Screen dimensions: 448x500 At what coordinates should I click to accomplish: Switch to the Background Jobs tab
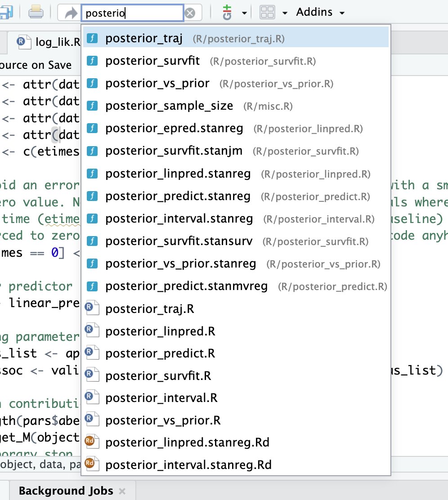(66, 491)
